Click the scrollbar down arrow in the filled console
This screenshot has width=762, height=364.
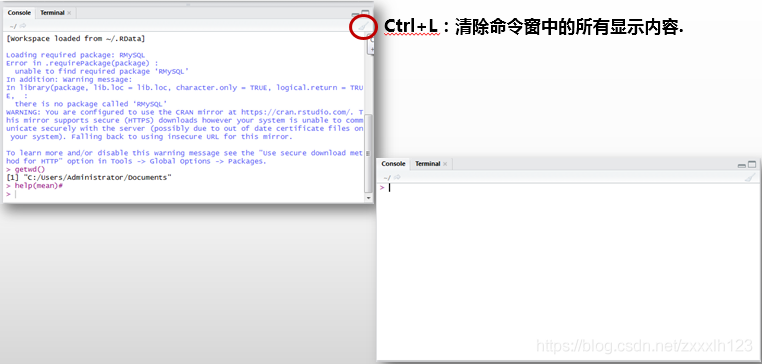pos(368,198)
